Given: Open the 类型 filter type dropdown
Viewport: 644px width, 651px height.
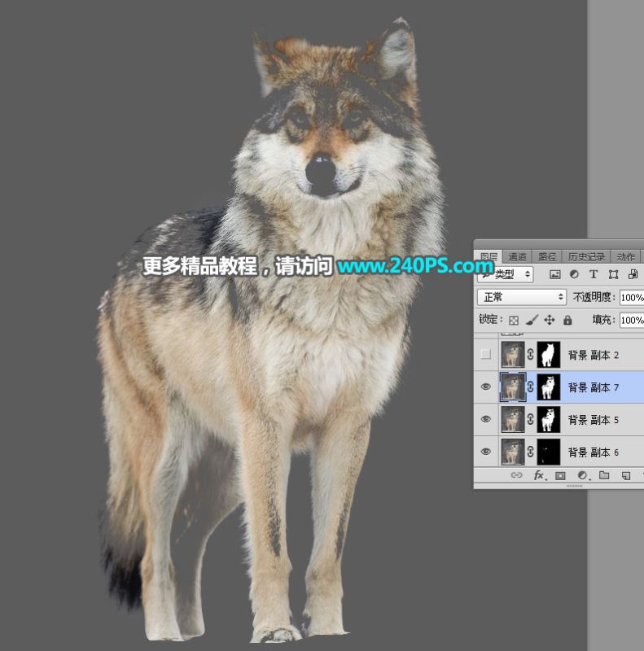Looking at the screenshot, I should 506,274.
